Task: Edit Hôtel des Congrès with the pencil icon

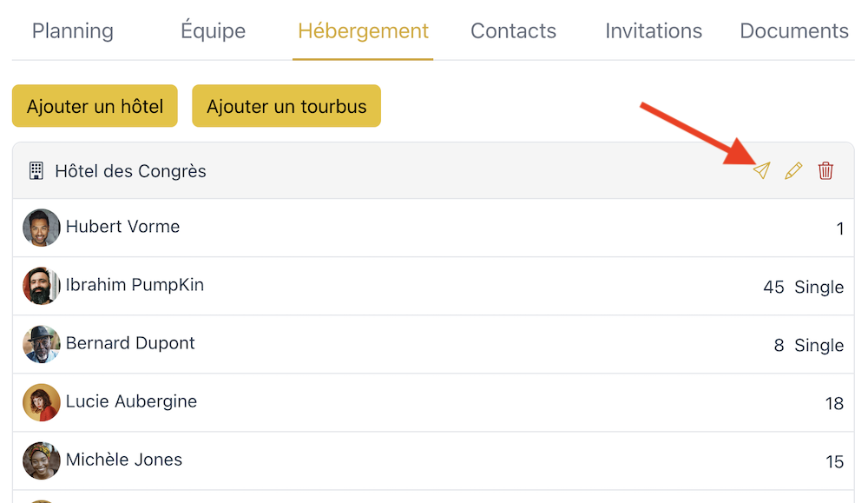Action: (794, 170)
